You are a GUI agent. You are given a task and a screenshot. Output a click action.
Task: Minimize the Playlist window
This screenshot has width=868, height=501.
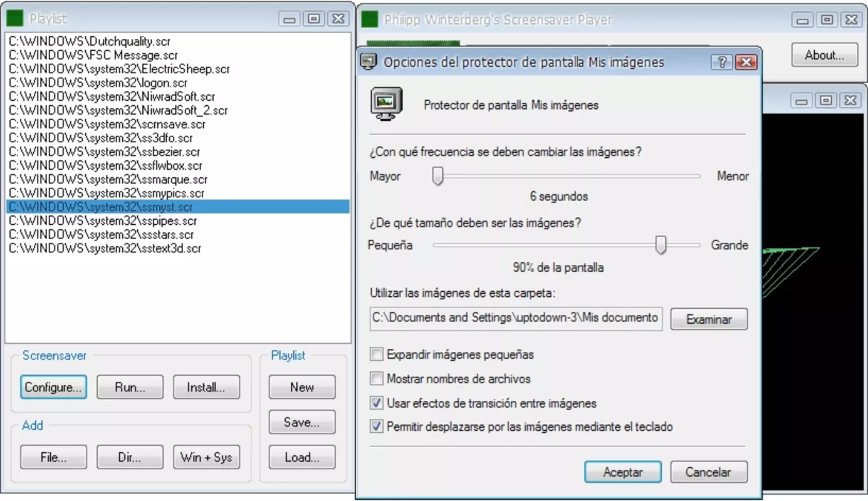tap(290, 19)
